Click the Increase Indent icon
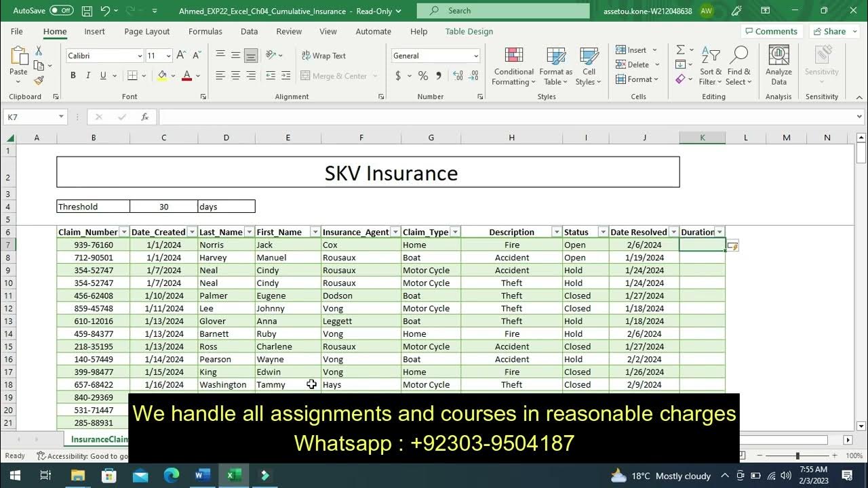Image resolution: width=868 pixels, height=488 pixels. (285, 76)
